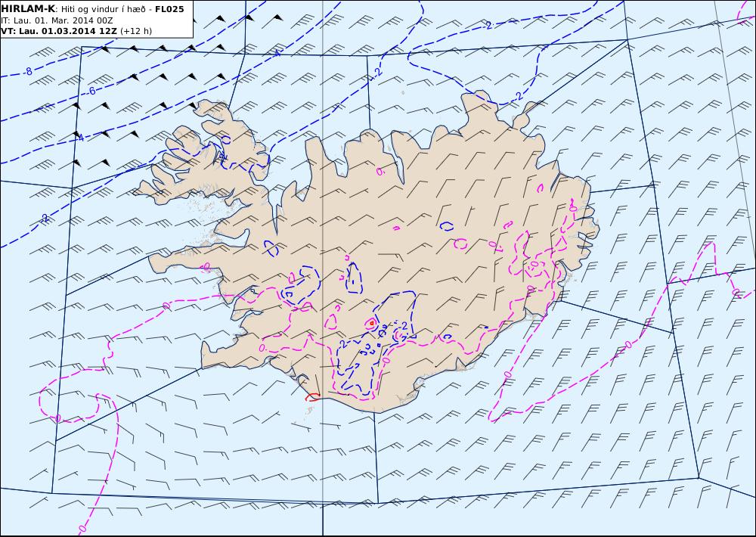Image resolution: width=756 pixels, height=537 pixels.
Task: Click the HIRLAM-K model name in title box
Action: pos(27,9)
